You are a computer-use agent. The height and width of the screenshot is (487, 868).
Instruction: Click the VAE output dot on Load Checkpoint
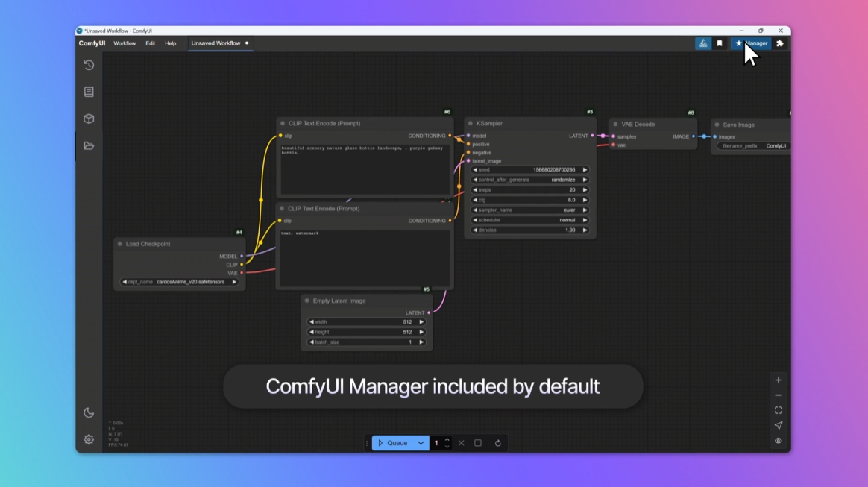(x=242, y=273)
